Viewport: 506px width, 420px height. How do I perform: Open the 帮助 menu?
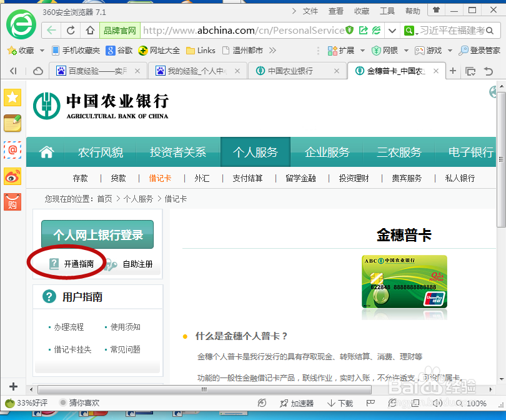413,11
